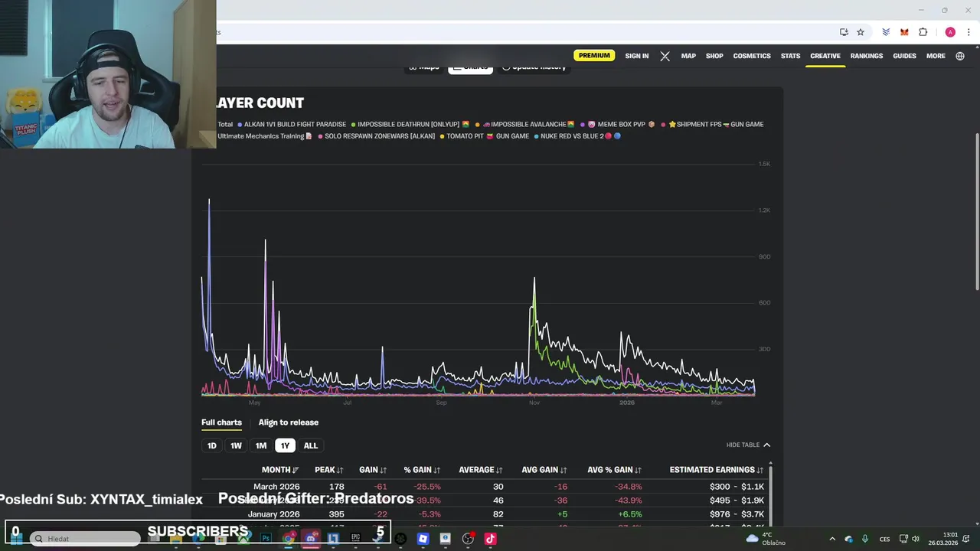
Task: Sort table by GAIN column
Action: [373, 470]
